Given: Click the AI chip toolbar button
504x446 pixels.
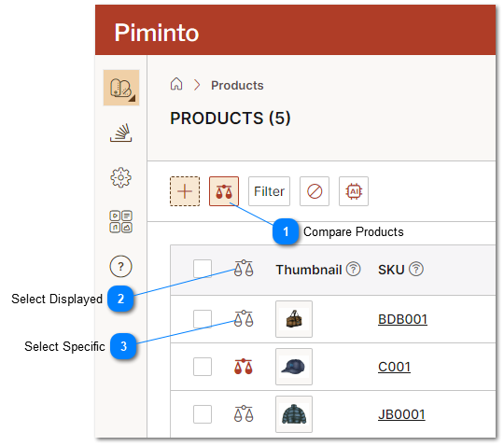Looking at the screenshot, I should coord(354,191).
